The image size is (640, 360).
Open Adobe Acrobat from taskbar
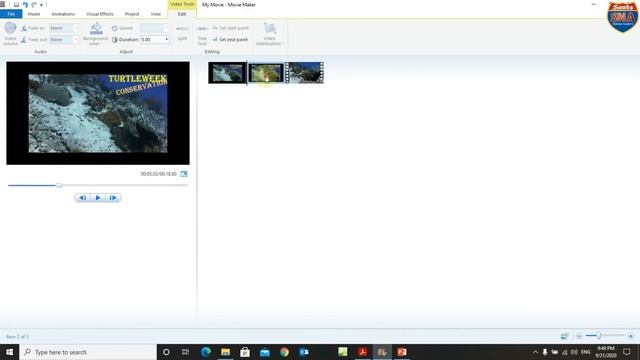[362, 352]
